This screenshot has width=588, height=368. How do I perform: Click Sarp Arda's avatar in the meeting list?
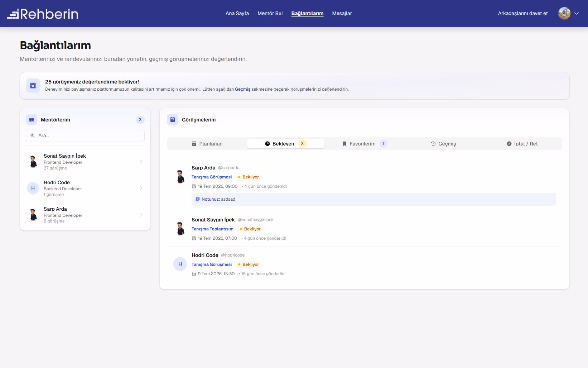[x=180, y=177]
